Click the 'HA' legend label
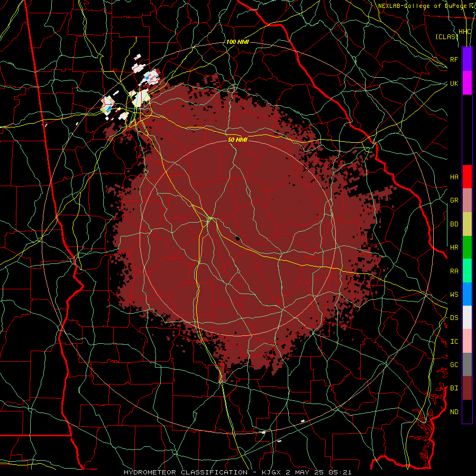 pyautogui.click(x=454, y=177)
